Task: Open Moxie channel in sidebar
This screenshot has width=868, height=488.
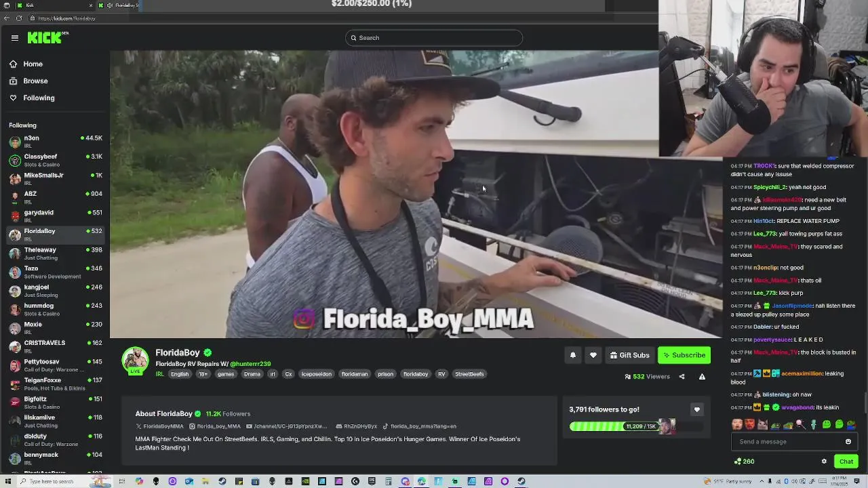Action: click(x=55, y=328)
